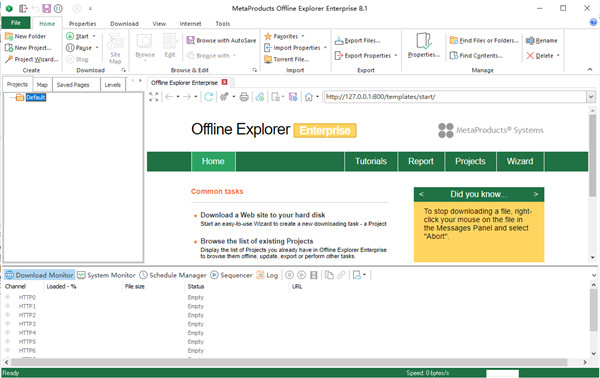Print the current page
The height and width of the screenshot is (378, 600).
(244, 97)
